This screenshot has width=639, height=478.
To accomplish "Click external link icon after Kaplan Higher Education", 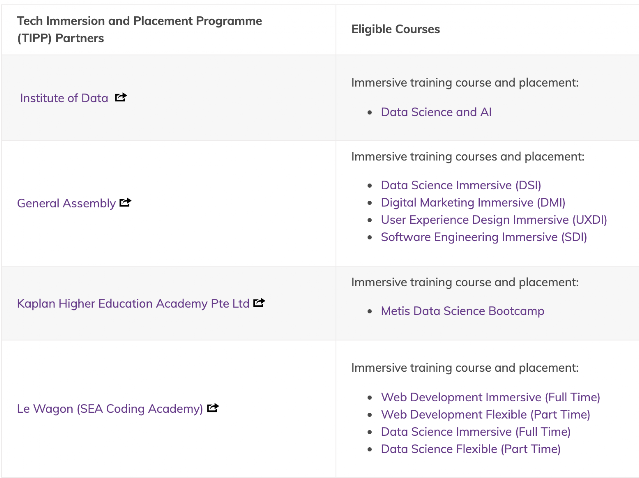I will 259,303.
